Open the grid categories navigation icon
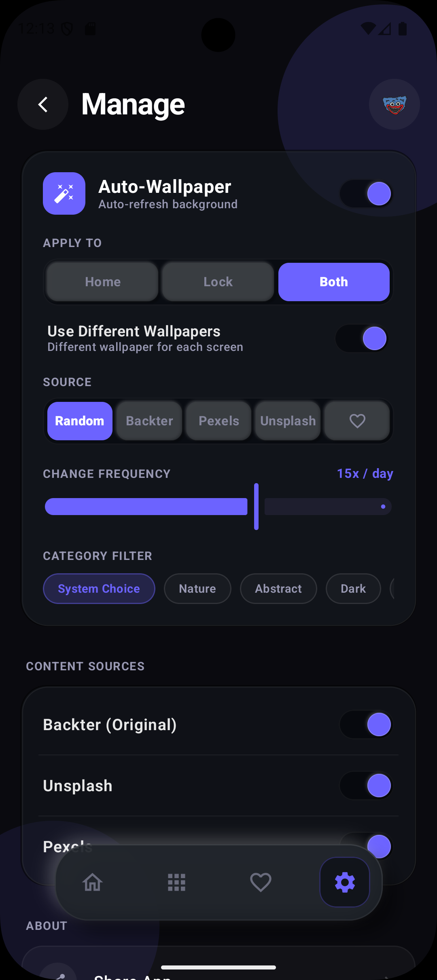The width and height of the screenshot is (437, 980). 176,882
